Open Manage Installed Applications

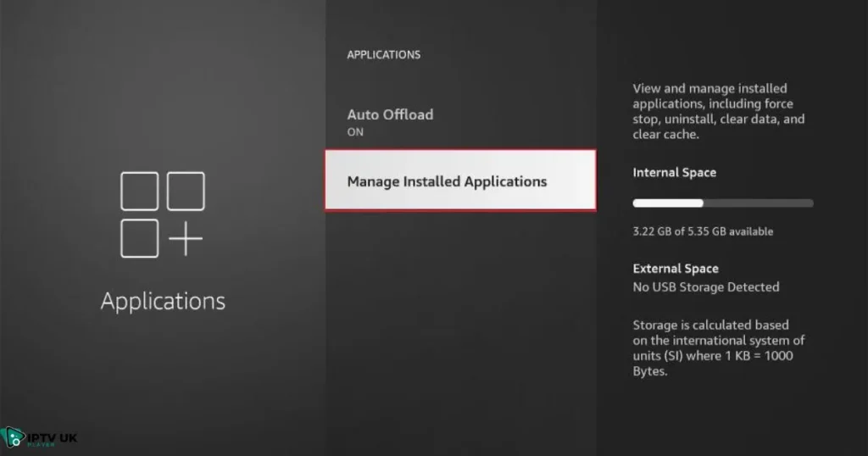click(x=460, y=181)
